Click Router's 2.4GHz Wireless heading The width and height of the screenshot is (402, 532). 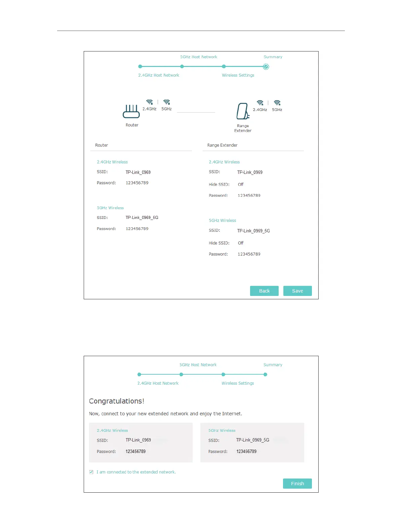pos(112,162)
